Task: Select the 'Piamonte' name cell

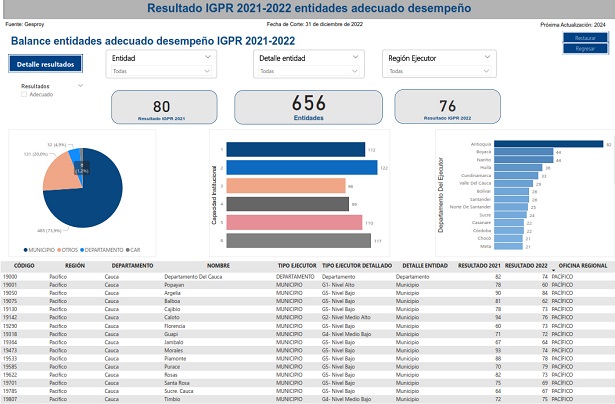Action: pyautogui.click(x=175, y=359)
